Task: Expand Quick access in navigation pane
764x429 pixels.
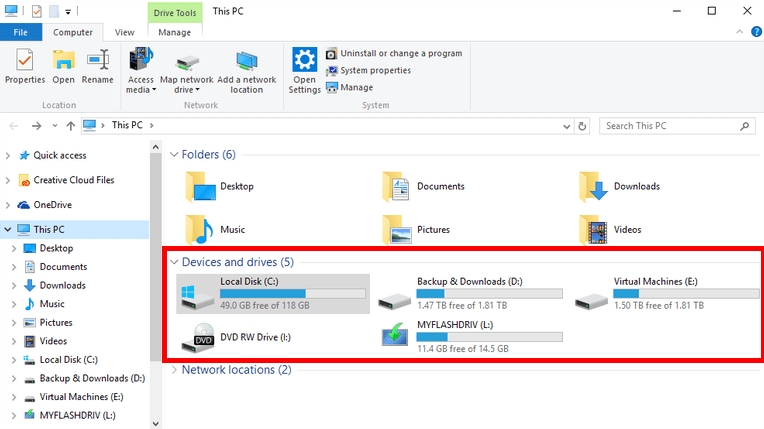Action: [9, 155]
